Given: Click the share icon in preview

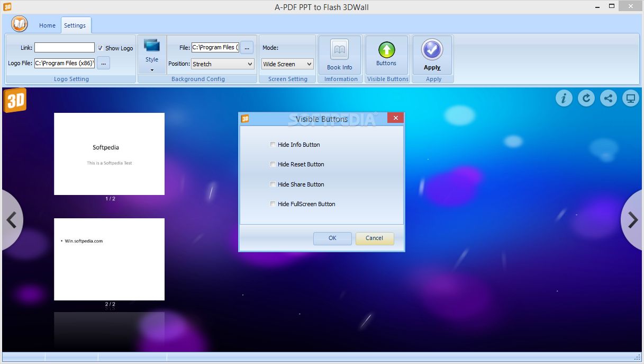Looking at the screenshot, I should pyautogui.click(x=609, y=98).
